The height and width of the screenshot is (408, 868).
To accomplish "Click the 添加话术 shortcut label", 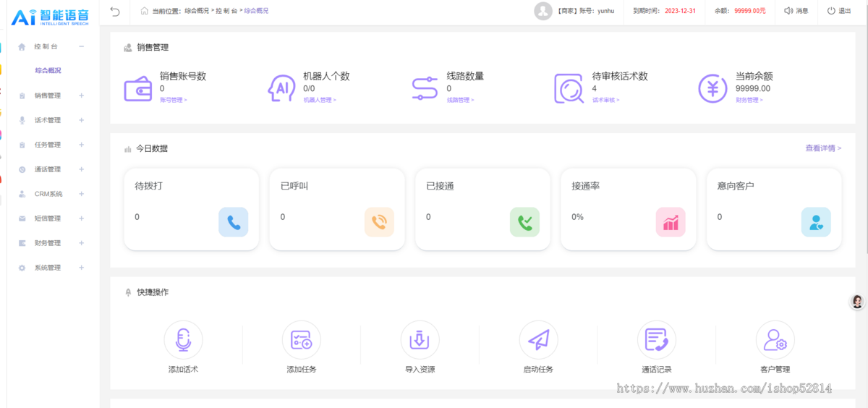I will pyautogui.click(x=183, y=370).
